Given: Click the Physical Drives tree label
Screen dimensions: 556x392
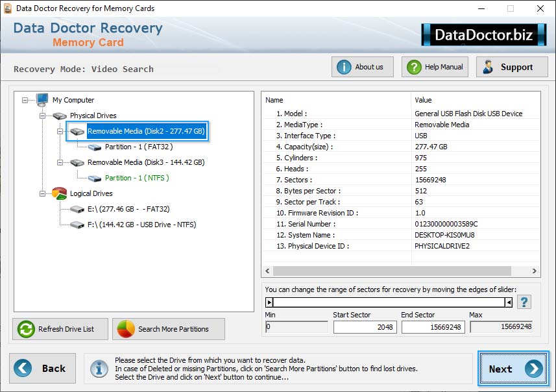Looking at the screenshot, I should pos(93,116).
